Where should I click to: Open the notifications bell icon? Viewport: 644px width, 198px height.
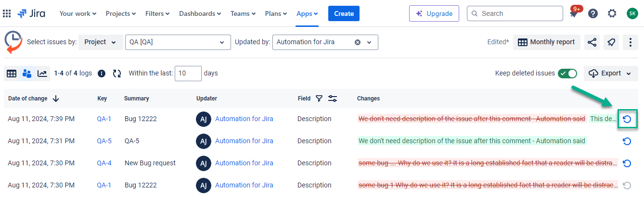coord(573,14)
